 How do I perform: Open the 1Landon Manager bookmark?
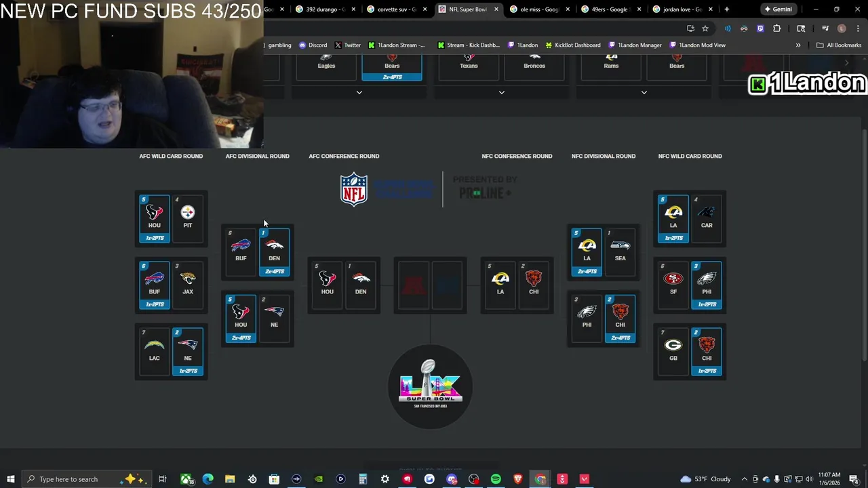pyautogui.click(x=635, y=45)
